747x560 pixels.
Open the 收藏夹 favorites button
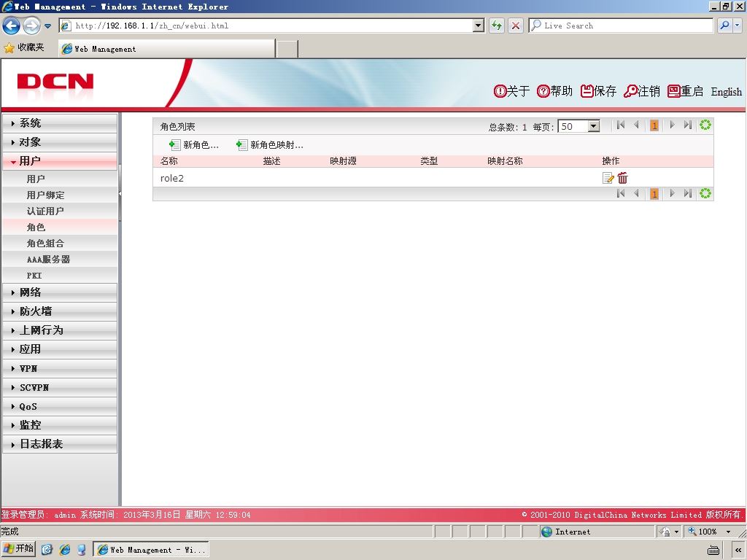point(24,47)
